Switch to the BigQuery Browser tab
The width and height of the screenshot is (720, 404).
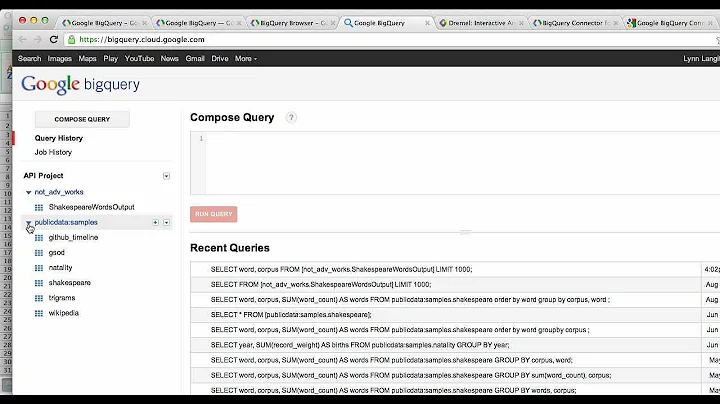[292, 22]
